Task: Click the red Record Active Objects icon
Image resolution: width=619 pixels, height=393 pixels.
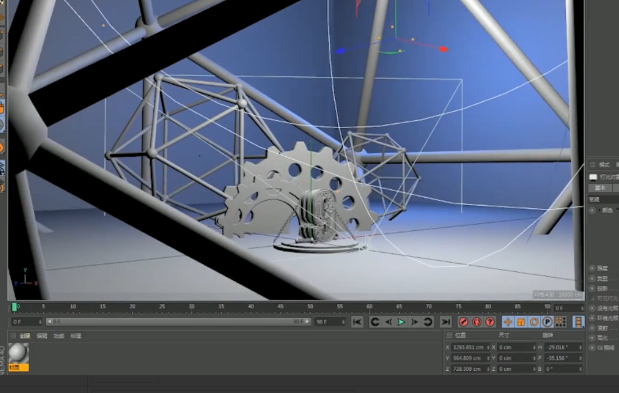Action: click(463, 322)
